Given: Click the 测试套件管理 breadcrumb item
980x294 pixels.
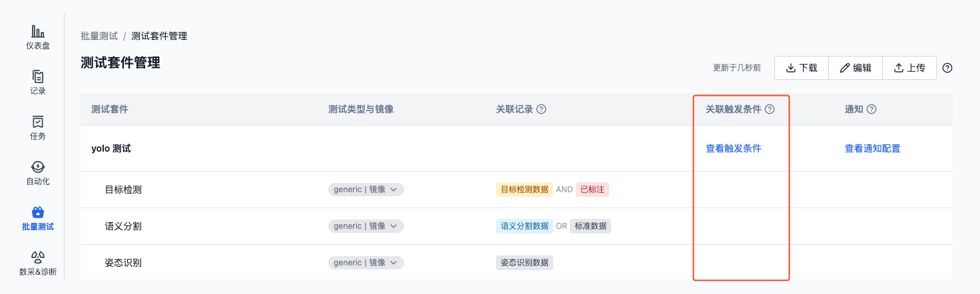Looking at the screenshot, I should click(x=159, y=36).
